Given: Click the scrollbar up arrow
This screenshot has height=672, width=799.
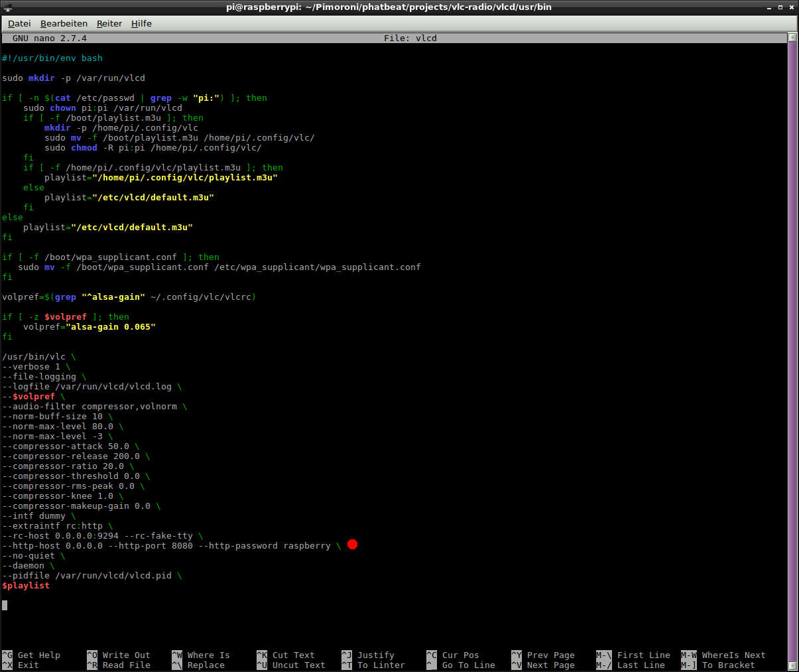Looking at the screenshot, I should click(x=792, y=38).
